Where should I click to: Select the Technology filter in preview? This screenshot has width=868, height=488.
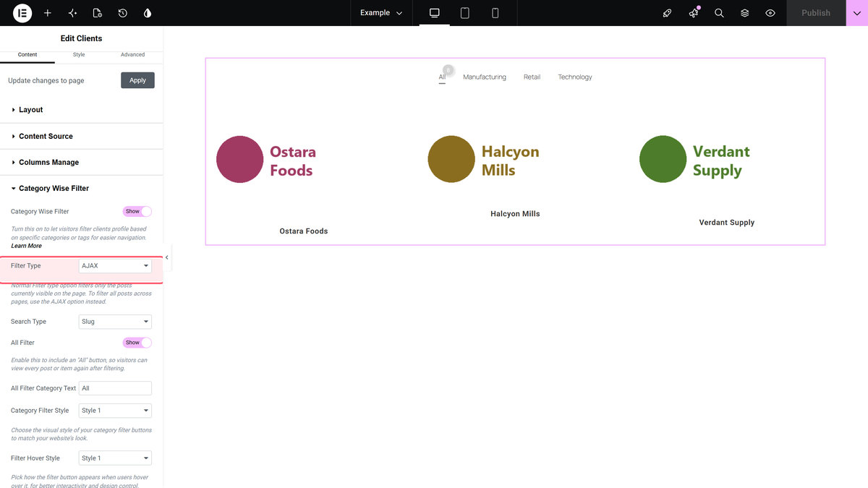[x=575, y=77]
